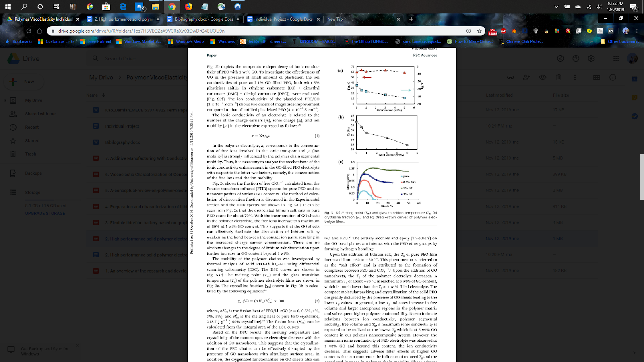Click the UPGRADE STORAGE link
The height and width of the screenshot is (362, 644).
tap(45, 213)
